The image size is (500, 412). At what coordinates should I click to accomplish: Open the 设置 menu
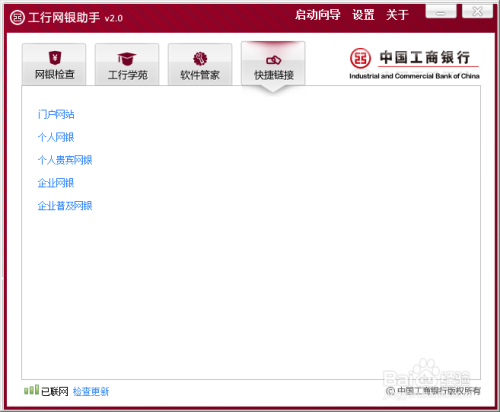click(x=363, y=15)
